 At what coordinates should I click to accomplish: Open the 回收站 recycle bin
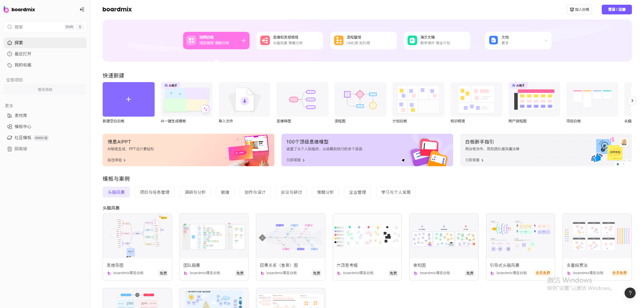pos(20,149)
